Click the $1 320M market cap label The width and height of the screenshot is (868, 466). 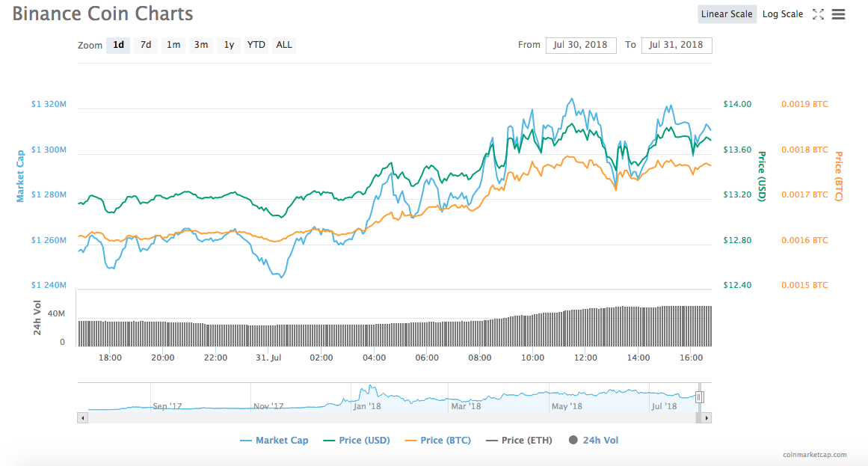click(49, 104)
